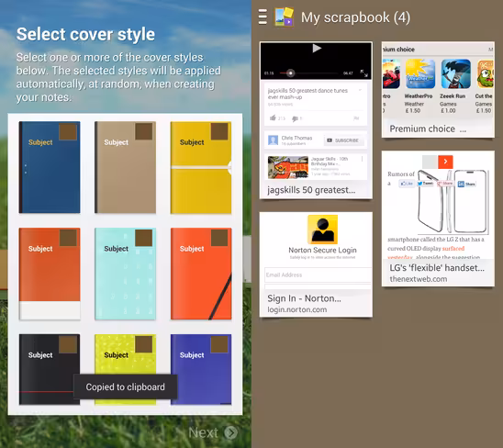Open the LG's flexible handset scrap
This screenshot has width=503, height=448.
(438, 218)
